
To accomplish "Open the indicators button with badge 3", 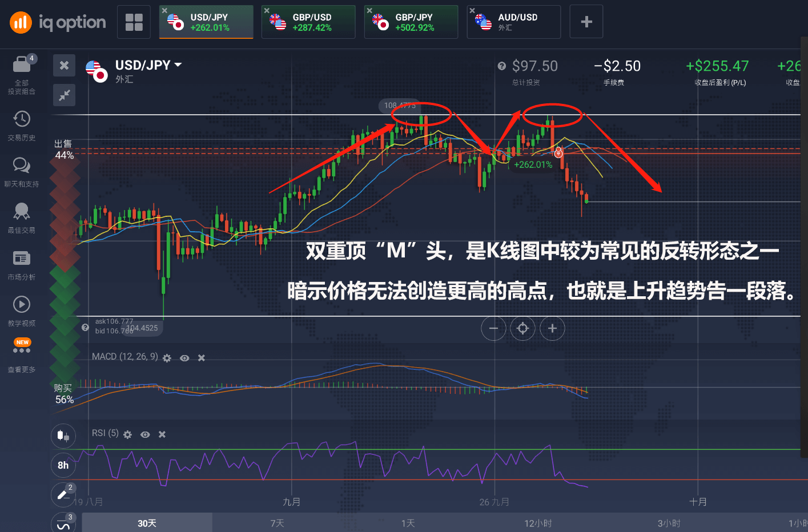I will [63, 523].
